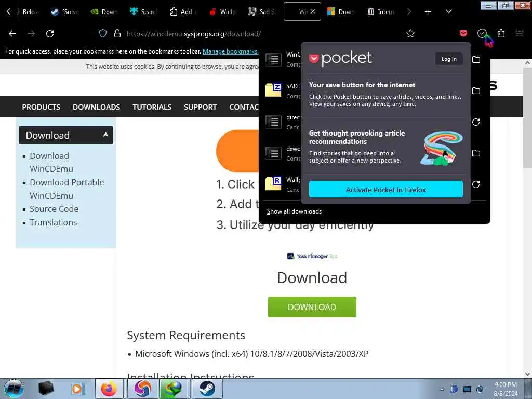This screenshot has height=399, width=532.
Task: Click Log in on Pocket panel
Action: pyautogui.click(x=449, y=59)
